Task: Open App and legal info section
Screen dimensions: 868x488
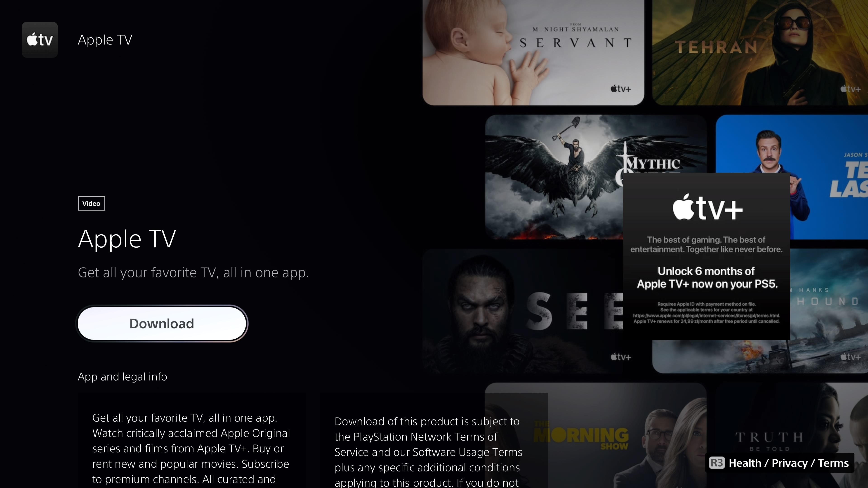Action: point(122,376)
